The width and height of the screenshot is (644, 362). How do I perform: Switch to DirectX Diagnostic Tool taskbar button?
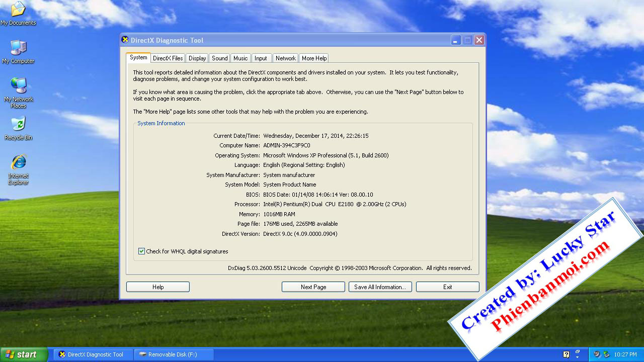93,354
